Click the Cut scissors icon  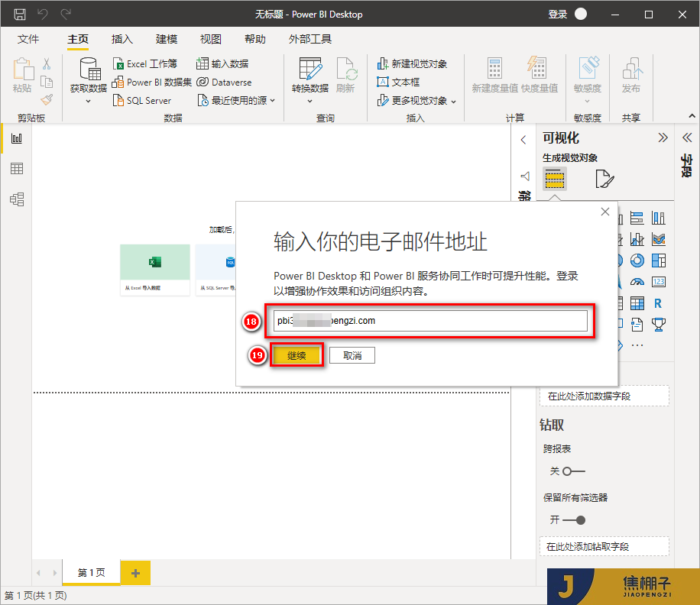[47, 63]
